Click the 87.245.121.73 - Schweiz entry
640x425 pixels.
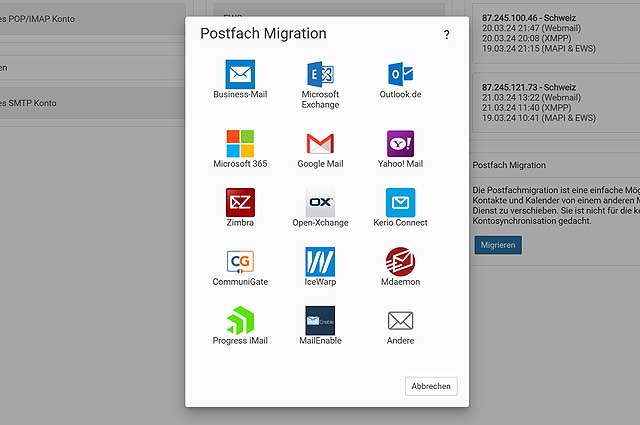click(x=529, y=87)
